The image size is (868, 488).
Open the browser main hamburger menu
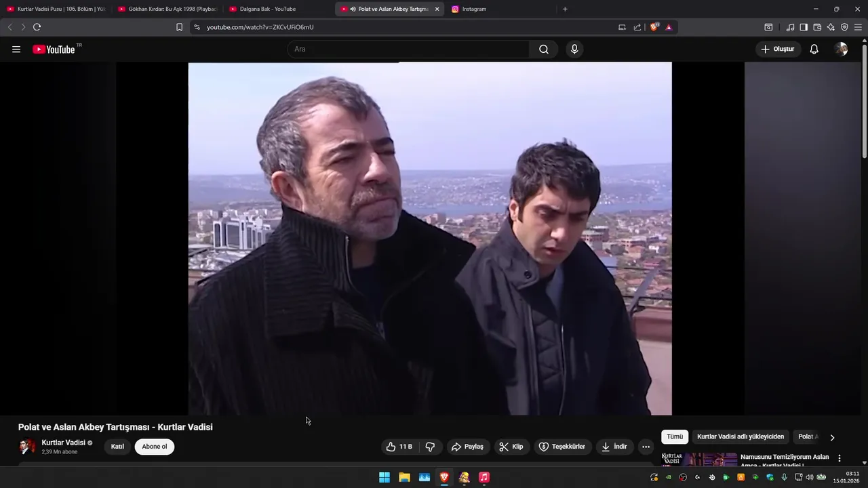[858, 27]
